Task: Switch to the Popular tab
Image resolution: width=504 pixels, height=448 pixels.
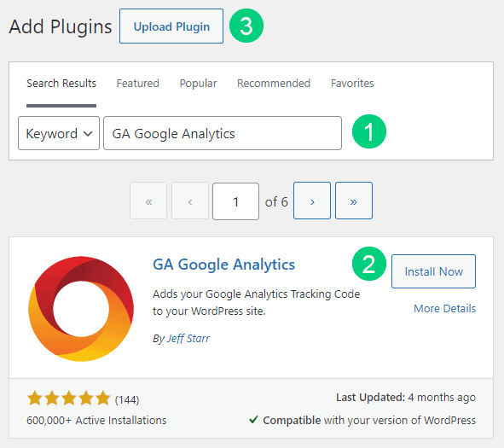Action: coord(198,84)
